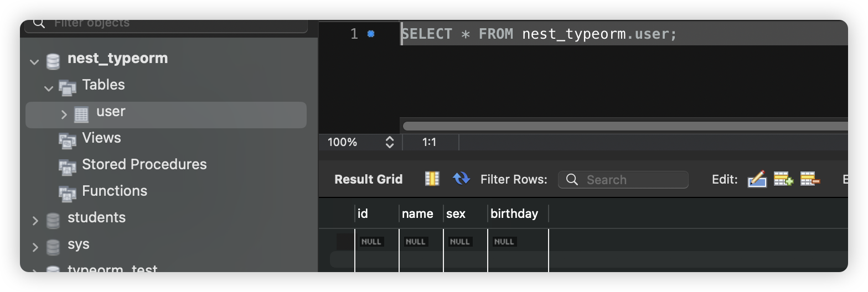Select Functions in the schema tree

coord(115,191)
